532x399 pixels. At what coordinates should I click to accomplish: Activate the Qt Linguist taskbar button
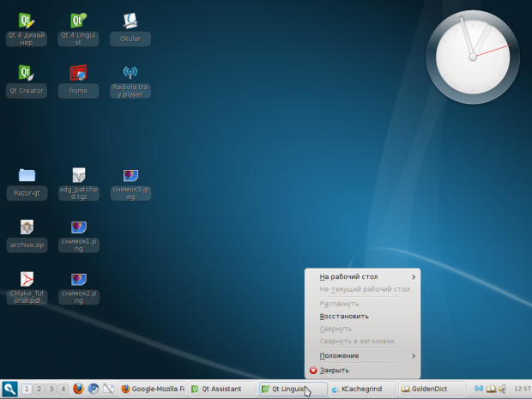[293, 389]
